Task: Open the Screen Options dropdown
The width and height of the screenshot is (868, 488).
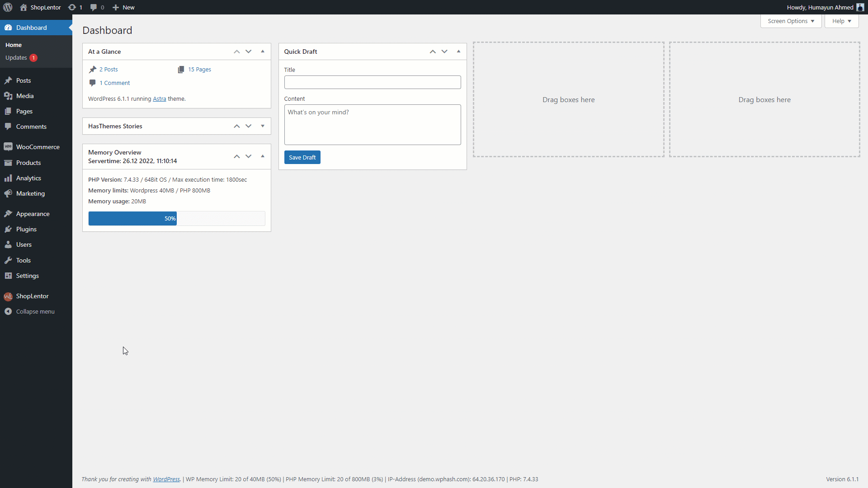Action: 791,21
